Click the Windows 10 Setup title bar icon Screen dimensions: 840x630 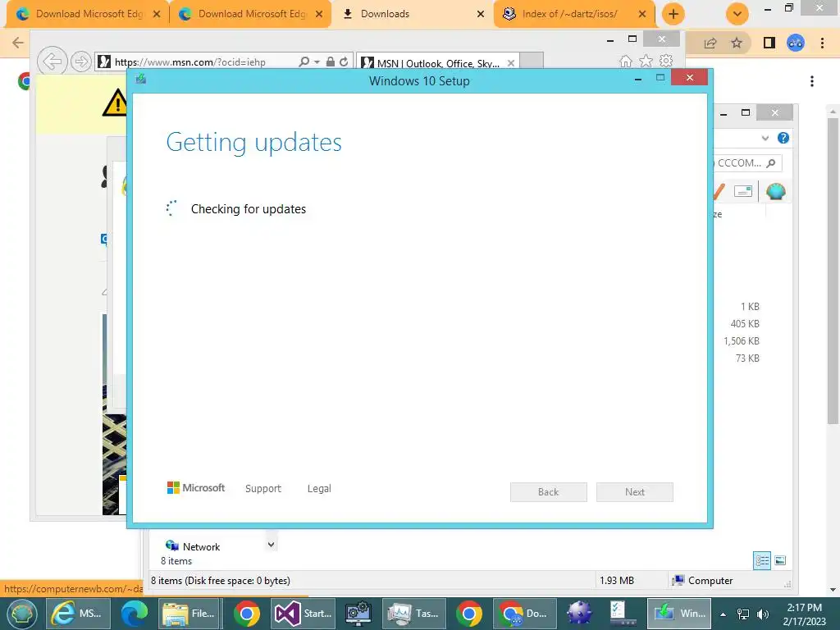(x=141, y=80)
